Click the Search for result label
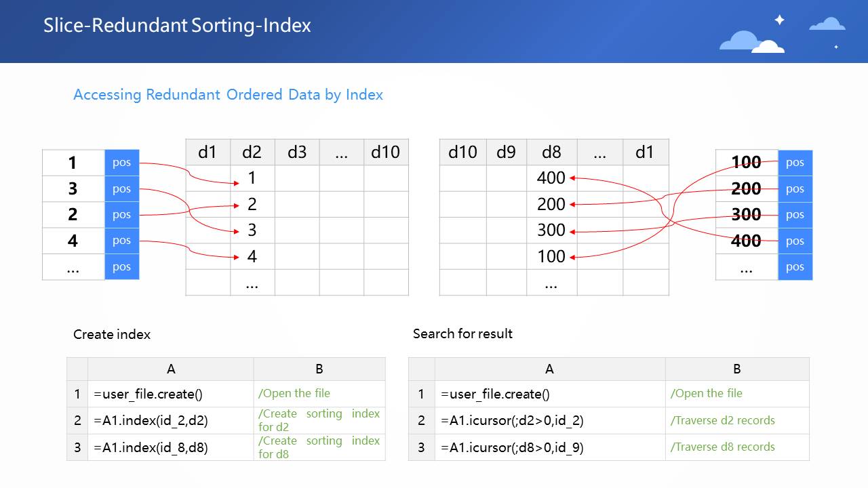This screenshot has width=868, height=488. click(462, 333)
